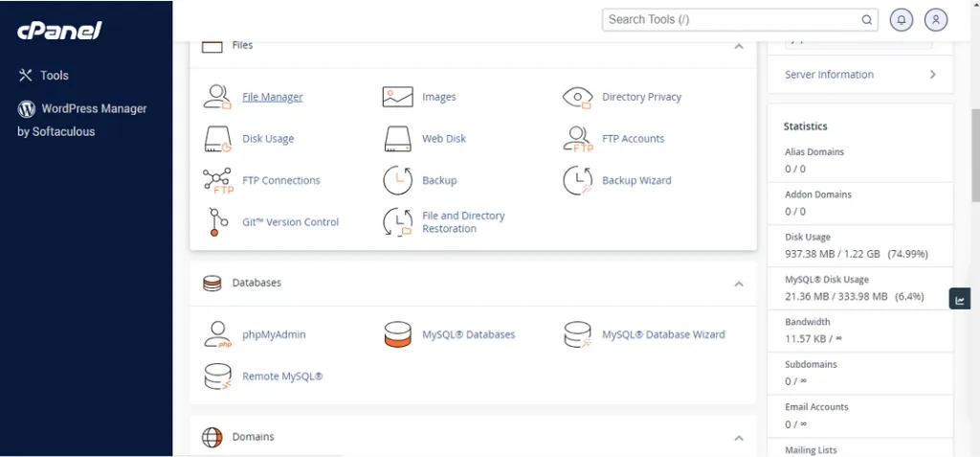This screenshot has height=457, width=980.
Task: Click the Databases section header label
Action: [256, 283]
